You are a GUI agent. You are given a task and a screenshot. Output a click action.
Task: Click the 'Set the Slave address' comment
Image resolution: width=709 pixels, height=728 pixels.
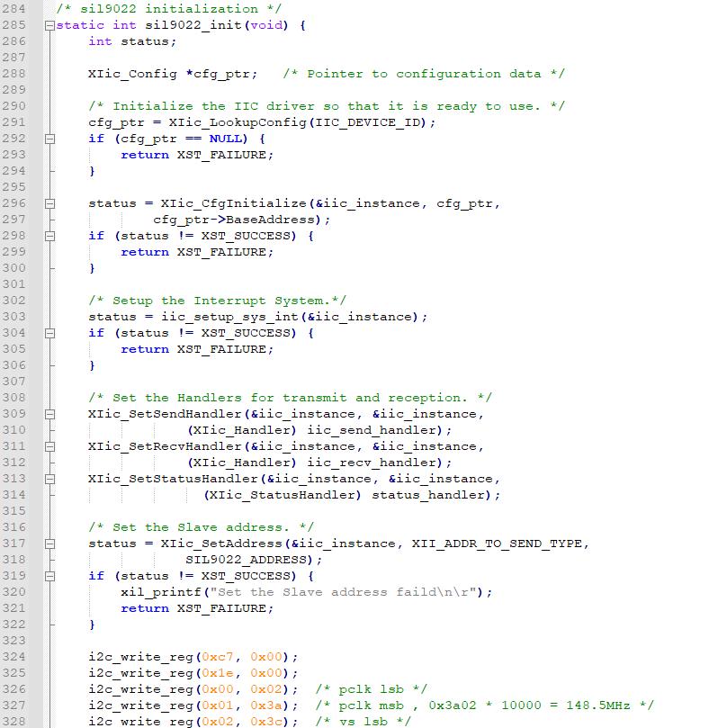(x=201, y=527)
